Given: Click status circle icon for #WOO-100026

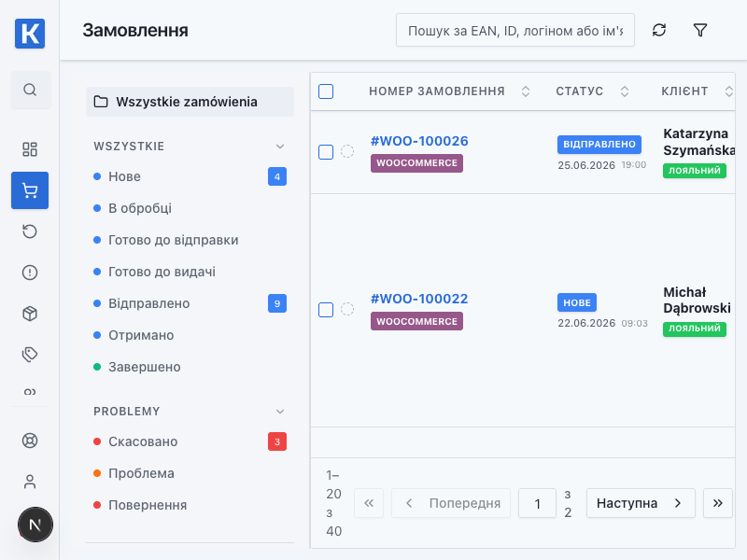Looking at the screenshot, I should (x=347, y=151).
